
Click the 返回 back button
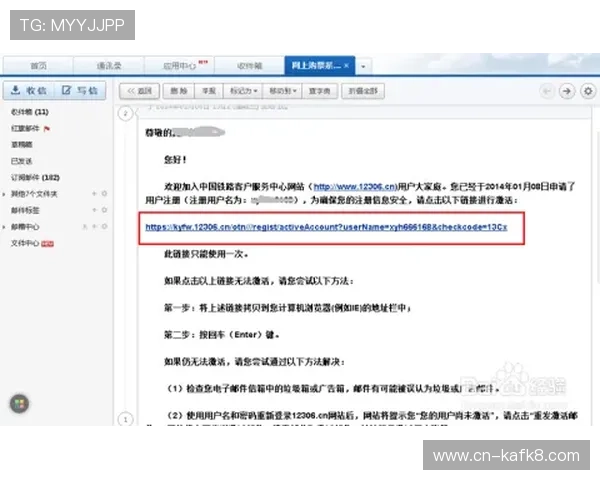coord(139,91)
